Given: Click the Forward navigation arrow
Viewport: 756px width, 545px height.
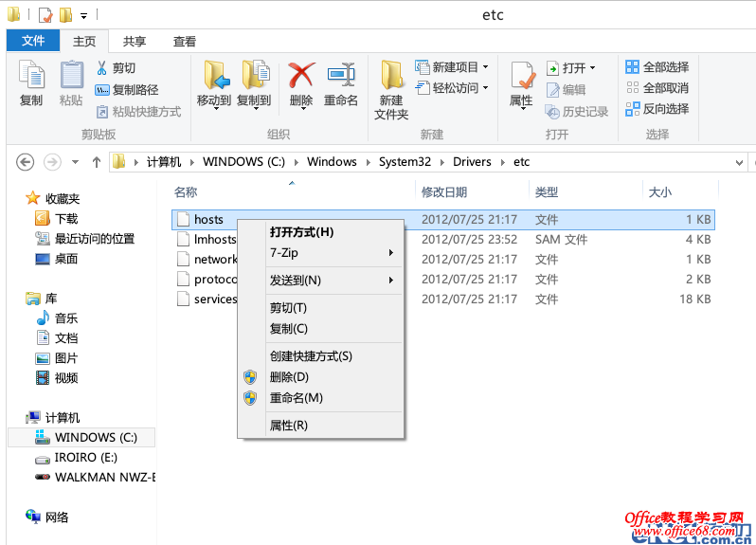Looking at the screenshot, I should pyautogui.click(x=52, y=162).
